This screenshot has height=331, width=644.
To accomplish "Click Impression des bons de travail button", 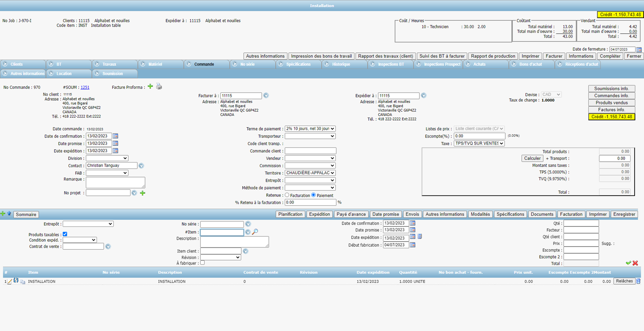I will tap(321, 56).
